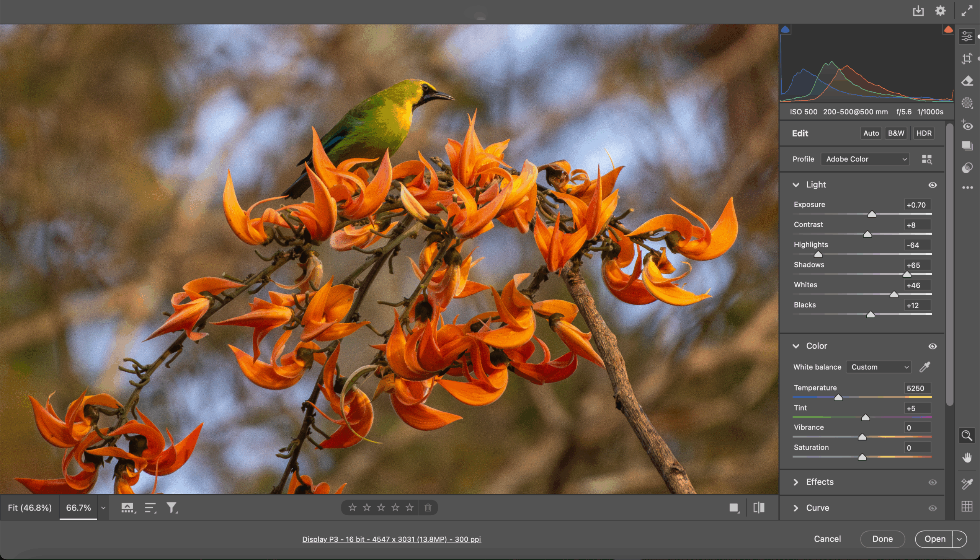Viewport: 980px width, 560px height.
Task: Click the save image download icon
Action: tap(918, 11)
